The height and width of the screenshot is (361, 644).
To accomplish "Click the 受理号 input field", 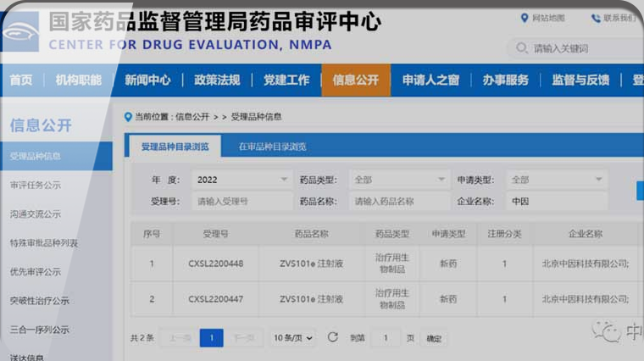I will click(x=241, y=201).
